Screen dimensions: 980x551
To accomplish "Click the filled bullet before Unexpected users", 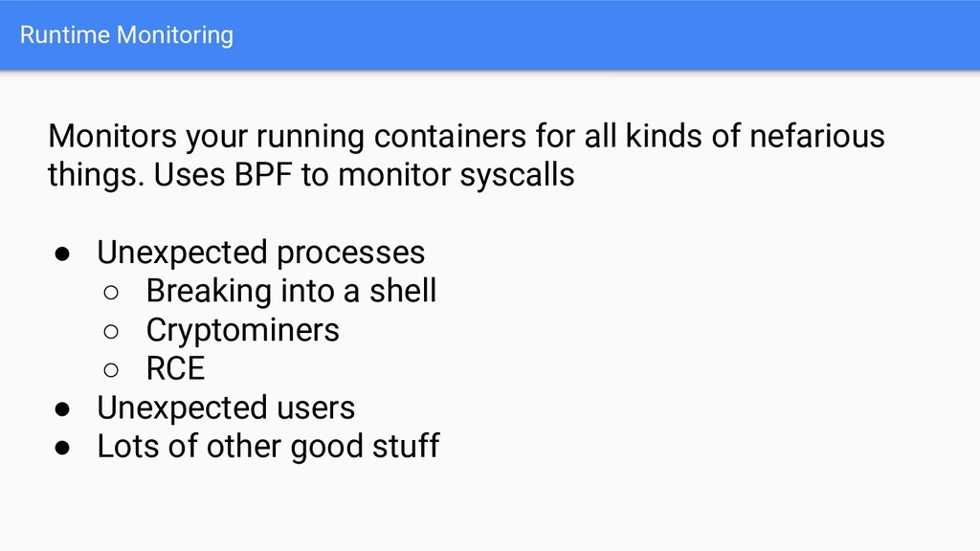I will [x=62, y=409].
